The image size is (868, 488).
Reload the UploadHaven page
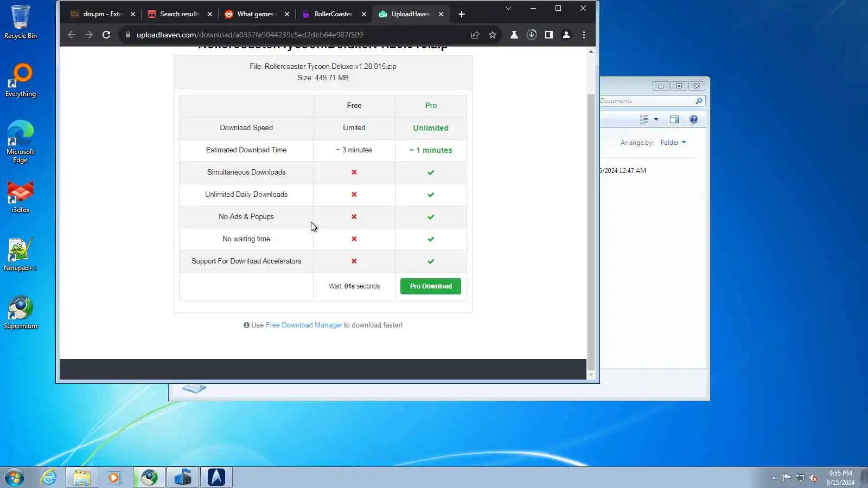(x=106, y=35)
